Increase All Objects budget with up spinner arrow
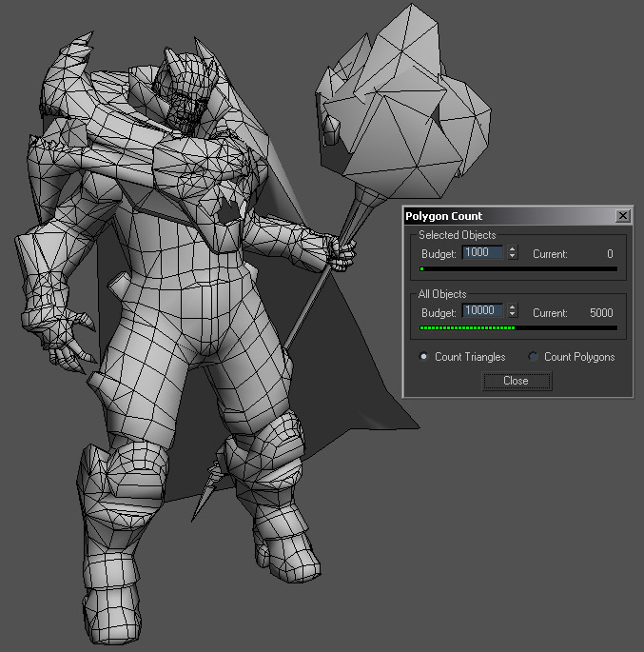The image size is (644, 652). click(513, 307)
